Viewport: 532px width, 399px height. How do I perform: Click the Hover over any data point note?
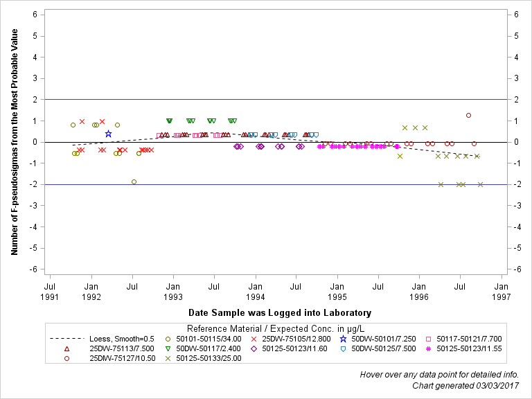(x=439, y=375)
